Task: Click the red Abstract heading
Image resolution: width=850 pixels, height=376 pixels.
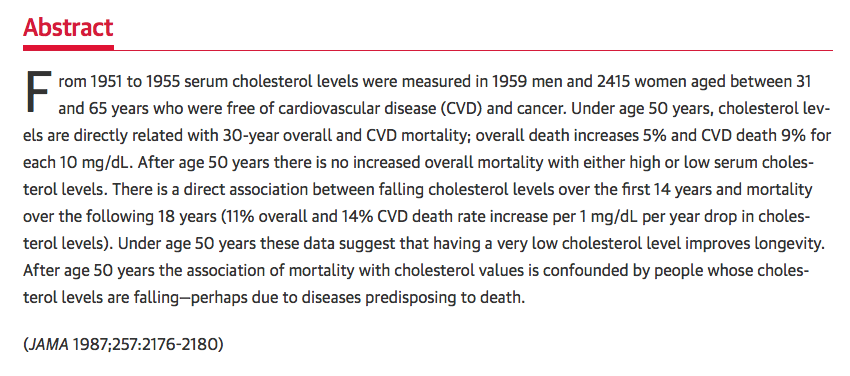Action: pos(68,26)
